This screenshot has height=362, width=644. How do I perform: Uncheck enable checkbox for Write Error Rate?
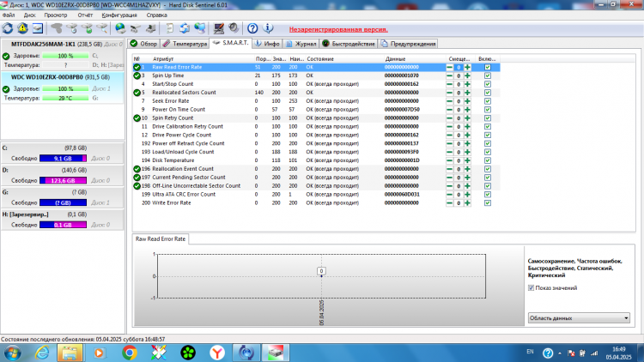(x=488, y=203)
